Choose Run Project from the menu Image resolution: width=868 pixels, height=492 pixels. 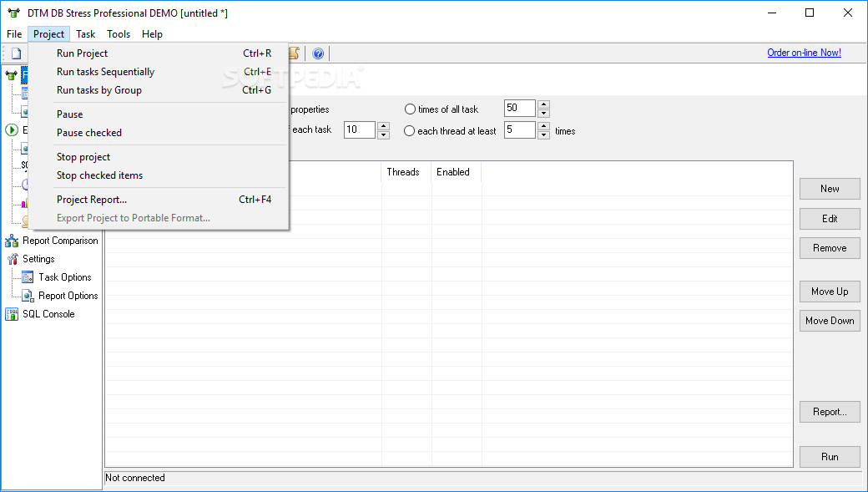[x=159, y=53]
